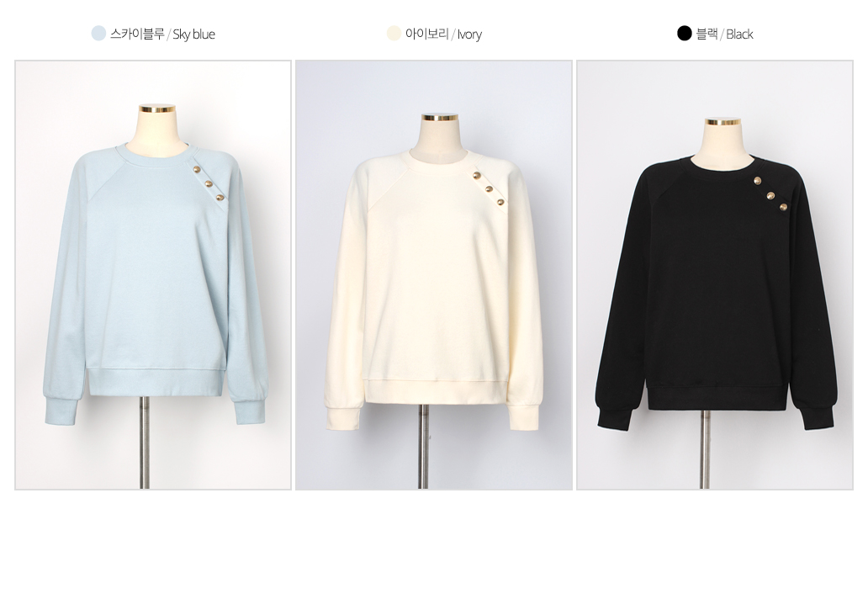This screenshot has height=599, width=868.
Task: Click the sky blue color swatch circle
Action: 98,33
